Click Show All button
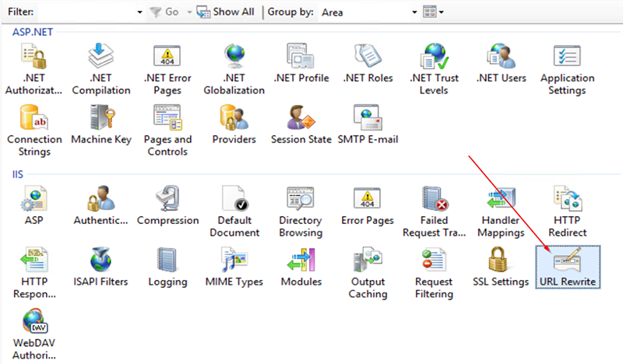Viewport: 623px width, 364px height. click(x=225, y=12)
